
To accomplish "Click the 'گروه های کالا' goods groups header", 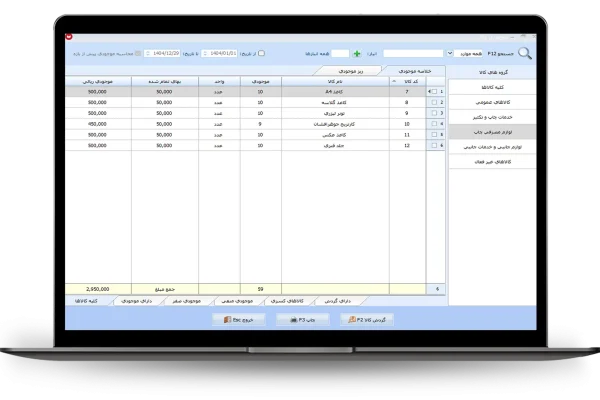I will tap(492, 72).
